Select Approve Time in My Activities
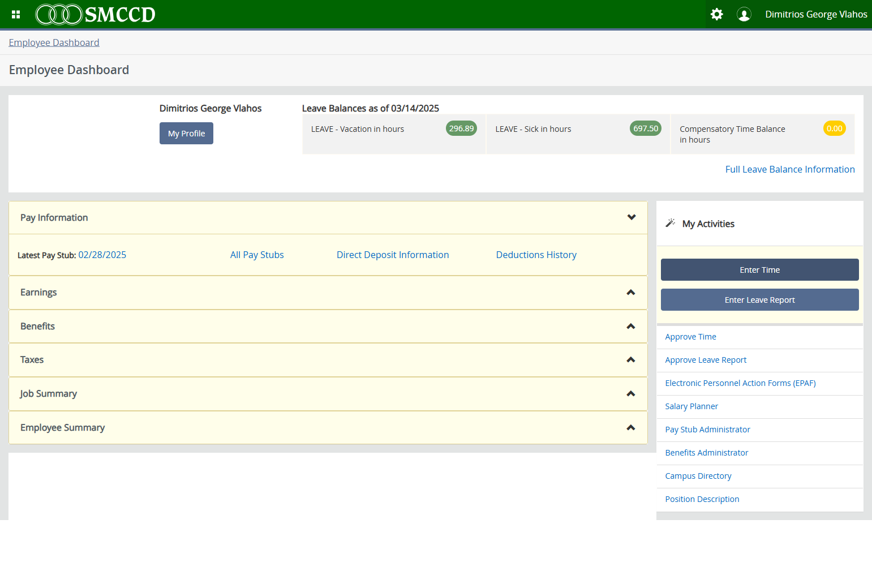Image resolution: width=872 pixels, height=588 pixels. 691,337
